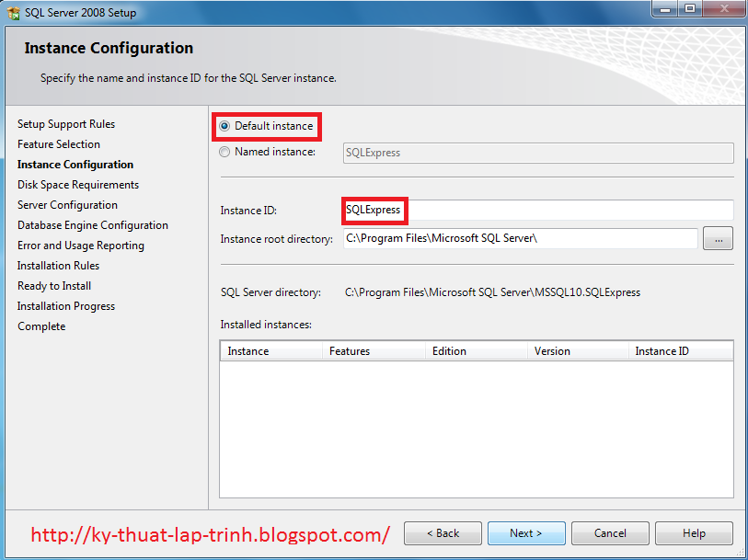Click the Installed instances label

[266, 325]
